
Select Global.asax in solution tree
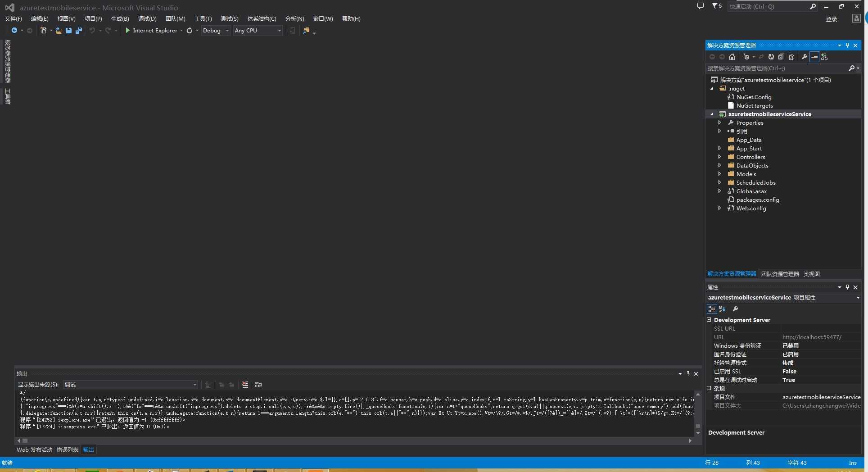point(751,191)
